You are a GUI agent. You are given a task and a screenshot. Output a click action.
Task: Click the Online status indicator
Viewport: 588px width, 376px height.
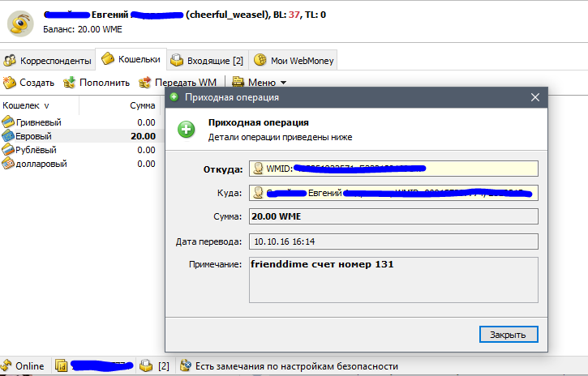[23, 366]
